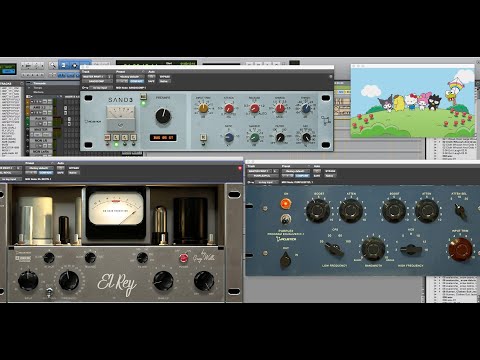Click the Purple EQ KCS High Frequency selector
The width and height of the screenshot is (480, 360).
411,249
